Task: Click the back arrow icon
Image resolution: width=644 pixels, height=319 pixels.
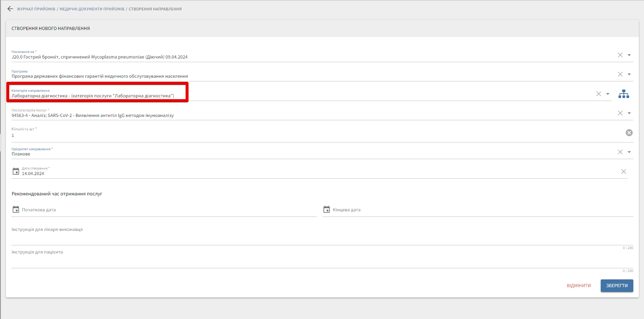Action: click(x=10, y=9)
